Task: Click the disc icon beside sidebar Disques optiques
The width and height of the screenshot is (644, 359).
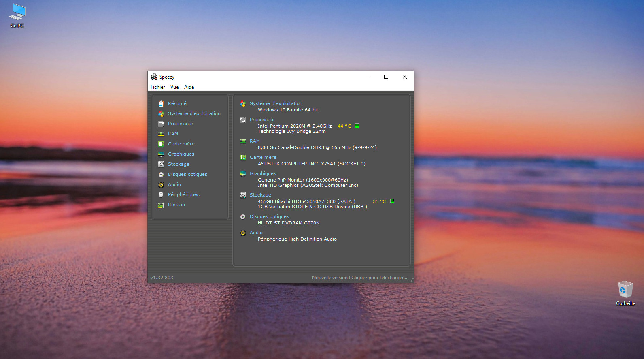Action: pyautogui.click(x=161, y=174)
